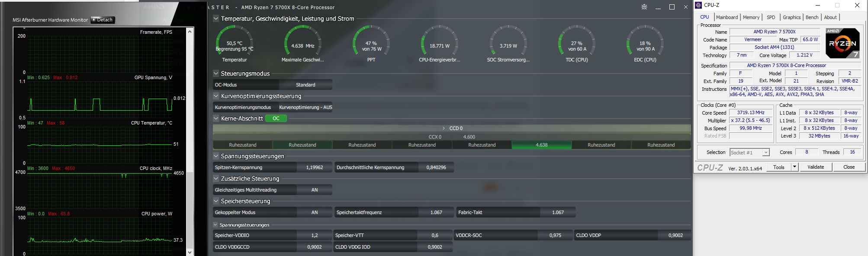868x256 pixels.
Task: Click the Name field AMD Ryzen 7 5700X
Action: tap(775, 32)
